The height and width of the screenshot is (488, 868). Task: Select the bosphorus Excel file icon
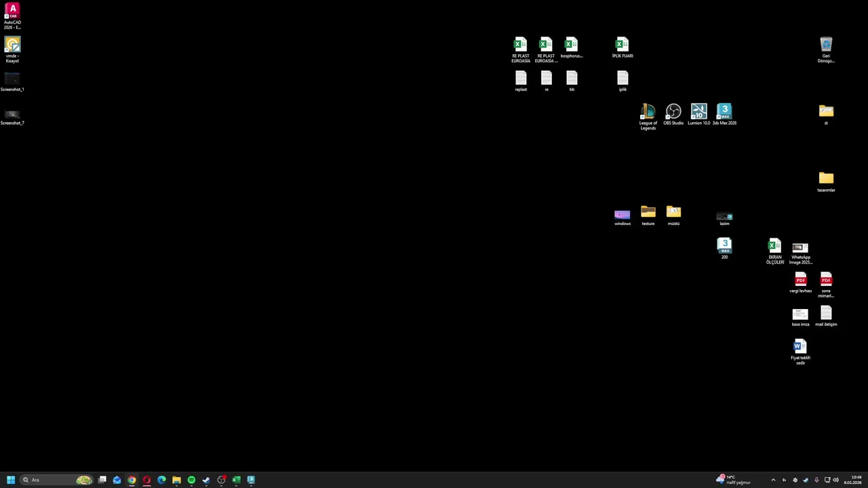coord(572,48)
